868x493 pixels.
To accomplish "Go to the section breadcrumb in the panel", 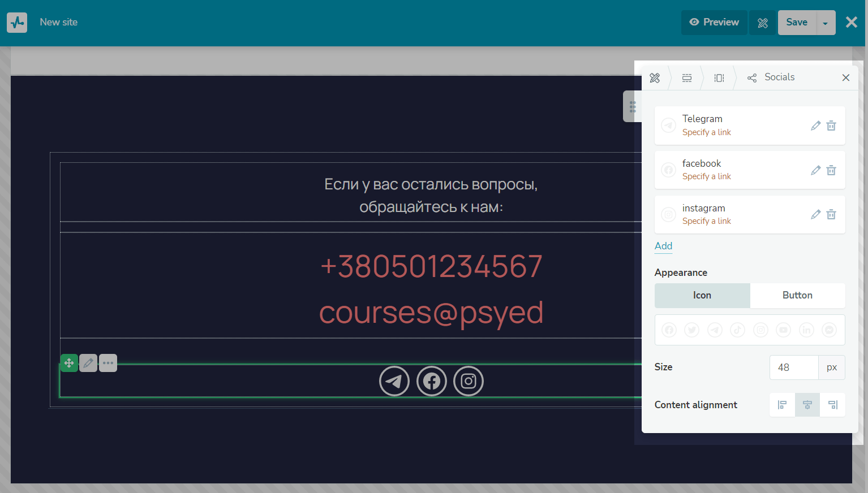I will pos(687,78).
